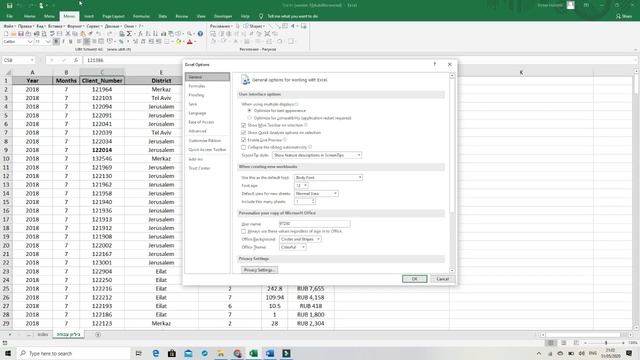Open the Page Layout ribbon tab
Screen dimensions: 640x360
pos(113,16)
